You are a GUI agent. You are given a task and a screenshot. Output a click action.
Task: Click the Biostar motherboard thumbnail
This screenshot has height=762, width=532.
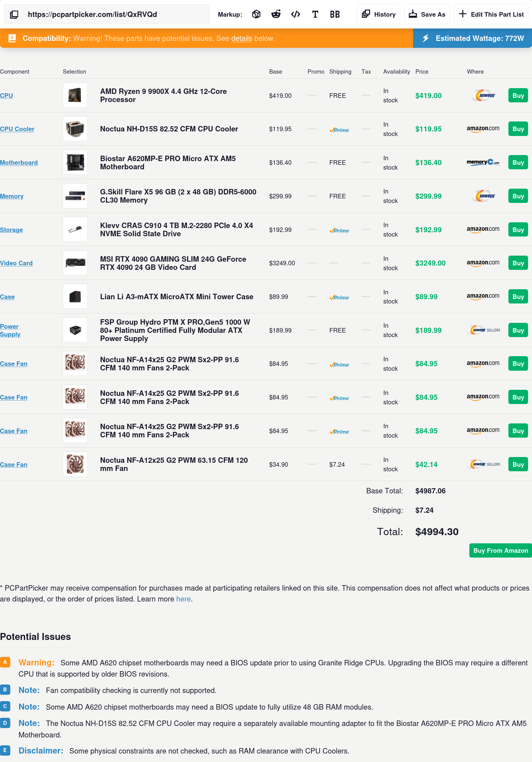tap(75, 162)
